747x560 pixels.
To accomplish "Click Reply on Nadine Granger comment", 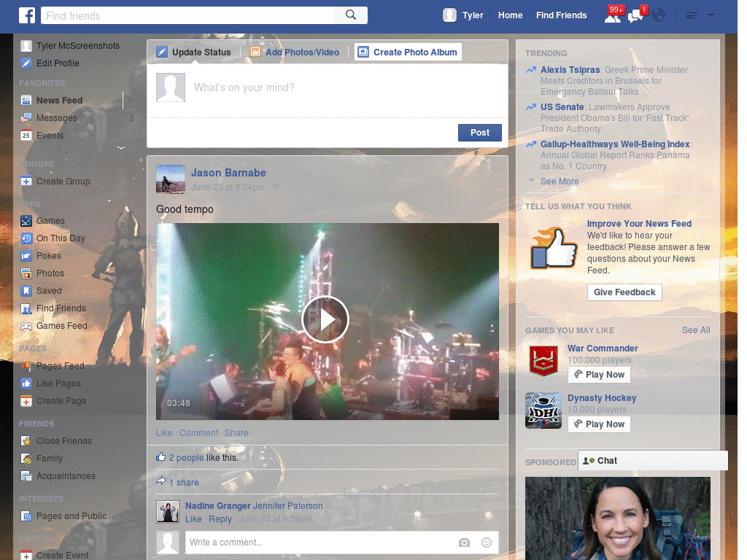I will (x=220, y=519).
